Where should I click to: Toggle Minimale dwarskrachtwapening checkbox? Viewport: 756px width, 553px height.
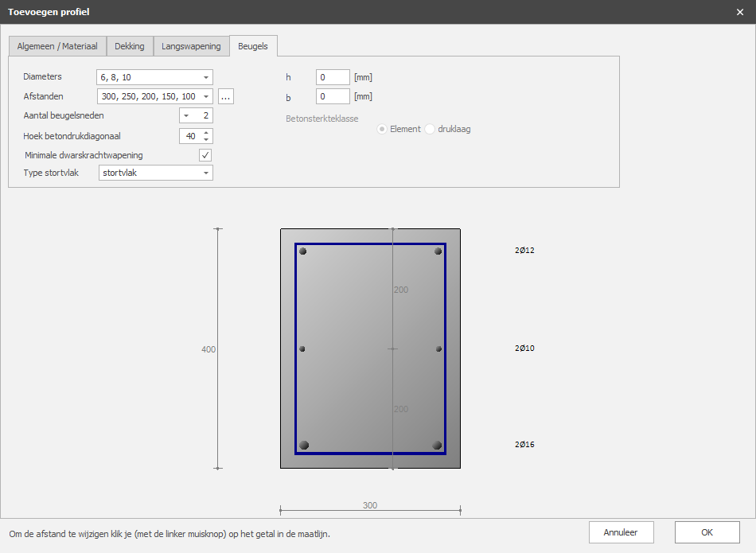tap(205, 155)
